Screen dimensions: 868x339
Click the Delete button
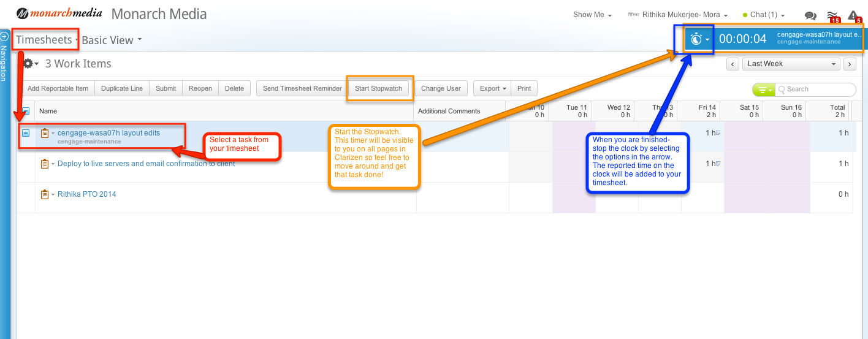[234, 88]
